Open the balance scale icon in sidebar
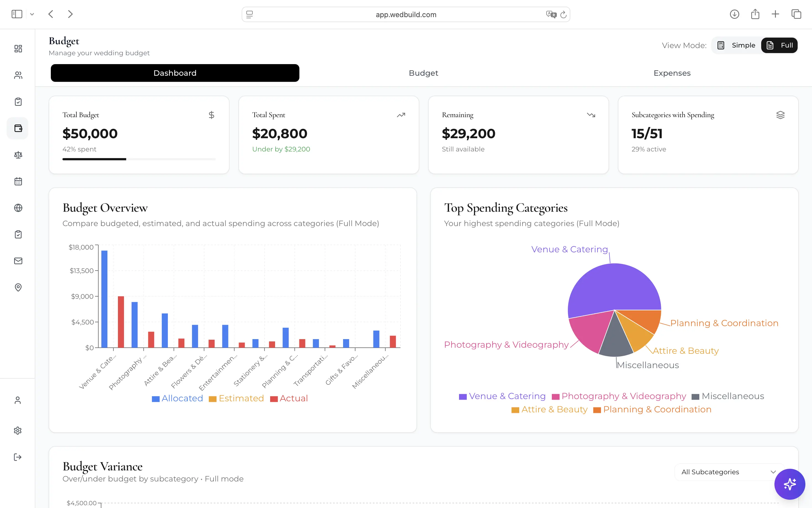 point(18,155)
